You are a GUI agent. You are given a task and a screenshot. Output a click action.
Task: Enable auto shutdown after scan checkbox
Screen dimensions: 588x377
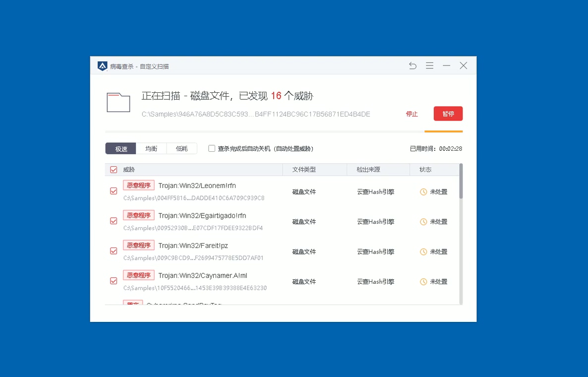pos(212,148)
